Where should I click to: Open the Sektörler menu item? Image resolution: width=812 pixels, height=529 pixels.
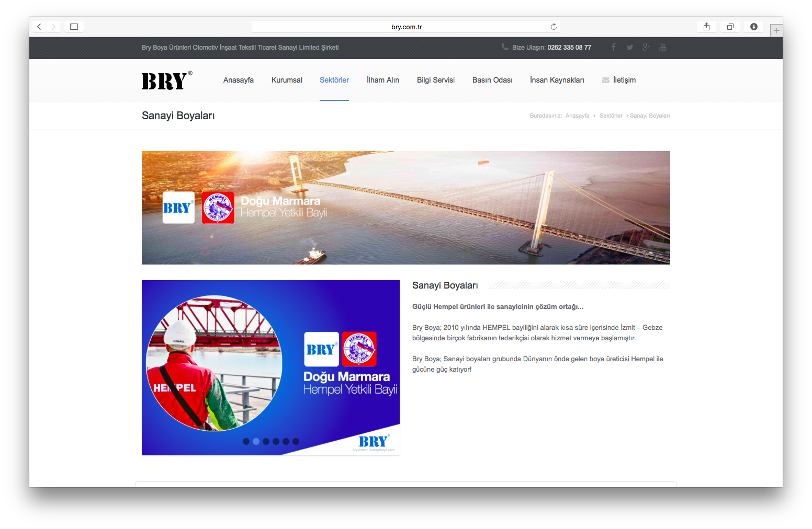tap(334, 80)
